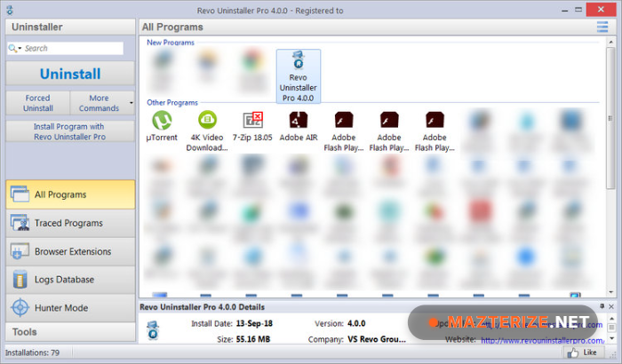622x364 pixels.
Task: Click the Size 55.16 MB value
Action: click(253, 339)
